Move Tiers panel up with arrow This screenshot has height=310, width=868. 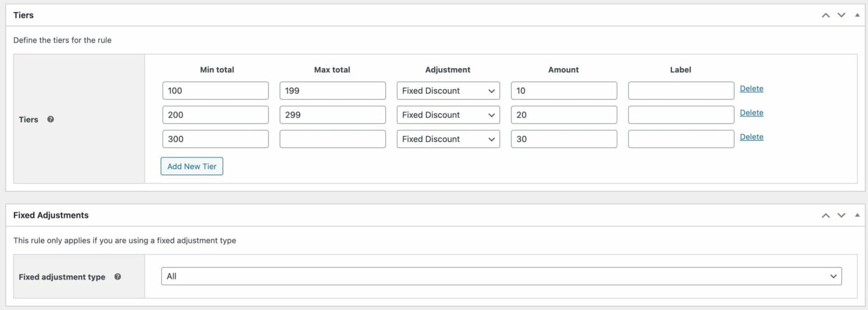click(x=826, y=15)
